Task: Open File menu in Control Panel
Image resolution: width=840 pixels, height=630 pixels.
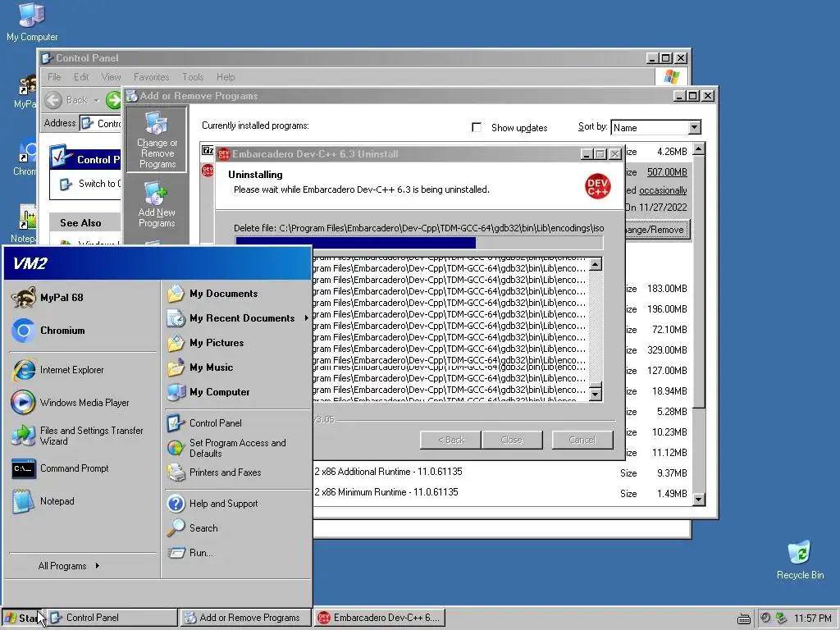Action: [54, 77]
